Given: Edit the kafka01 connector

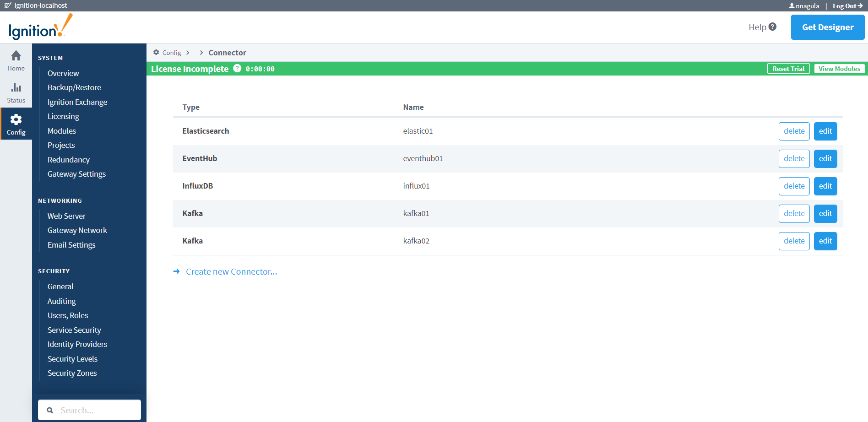Looking at the screenshot, I should pos(825,213).
